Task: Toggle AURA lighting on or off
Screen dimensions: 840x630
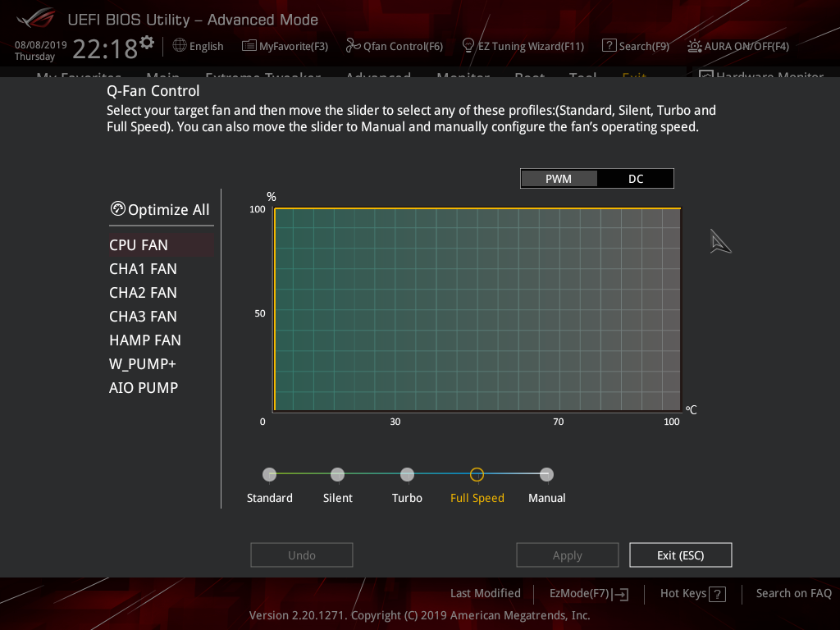Action: (x=737, y=48)
